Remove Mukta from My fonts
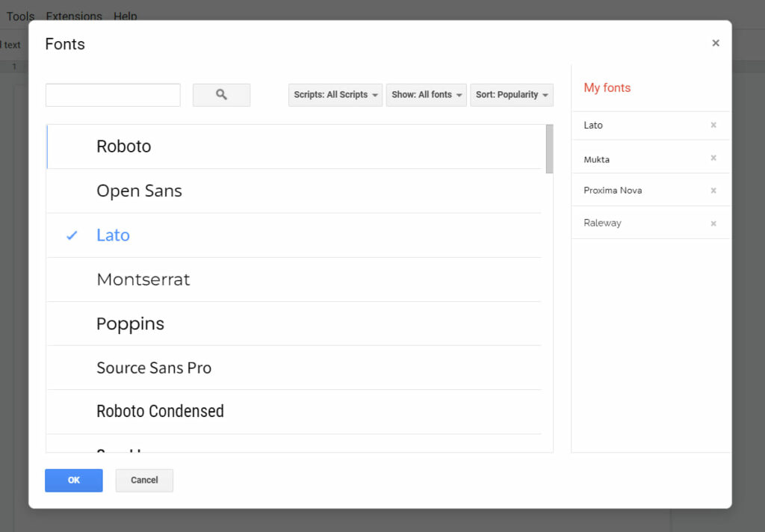This screenshot has width=765, height=532. pyautogui.click(x=713, y=158)
